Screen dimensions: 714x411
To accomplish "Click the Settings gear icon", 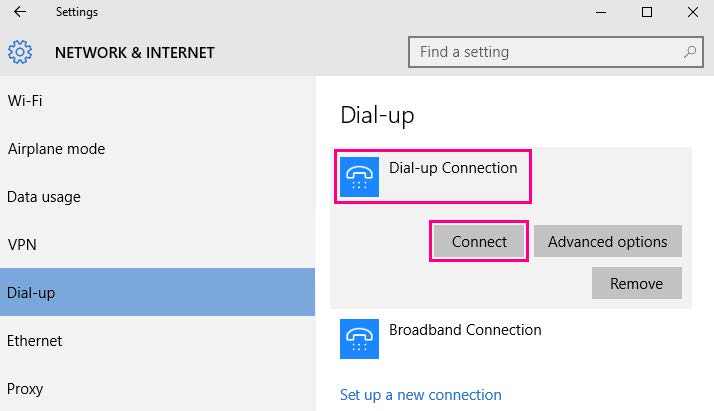I will click(20, 52).
